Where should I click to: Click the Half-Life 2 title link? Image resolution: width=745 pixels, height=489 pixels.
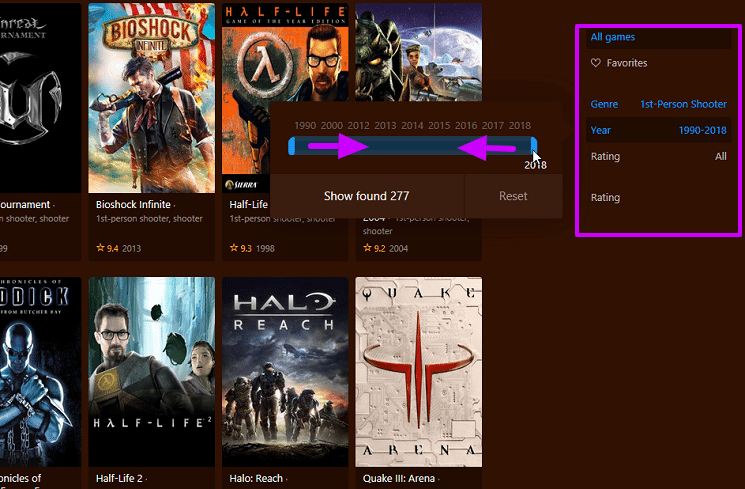(x=119, y=478)
